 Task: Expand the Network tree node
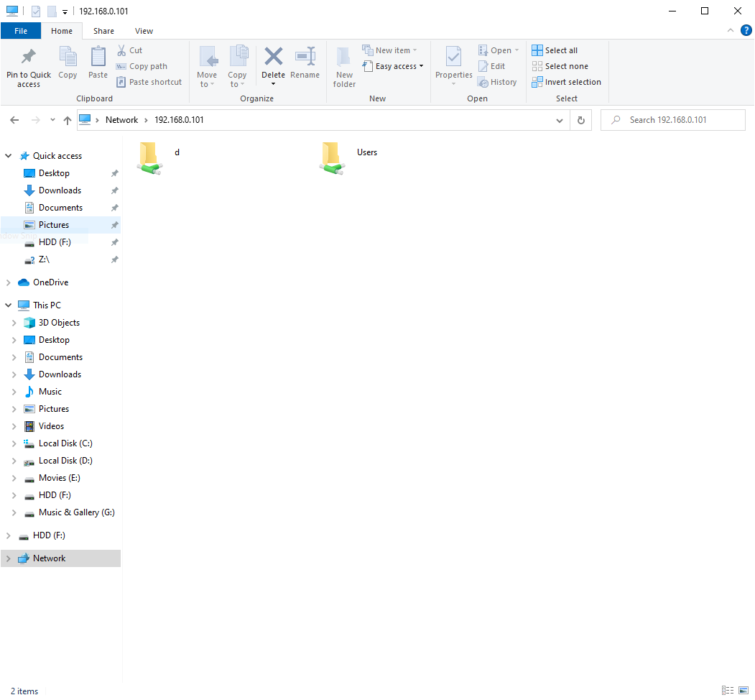8,558
